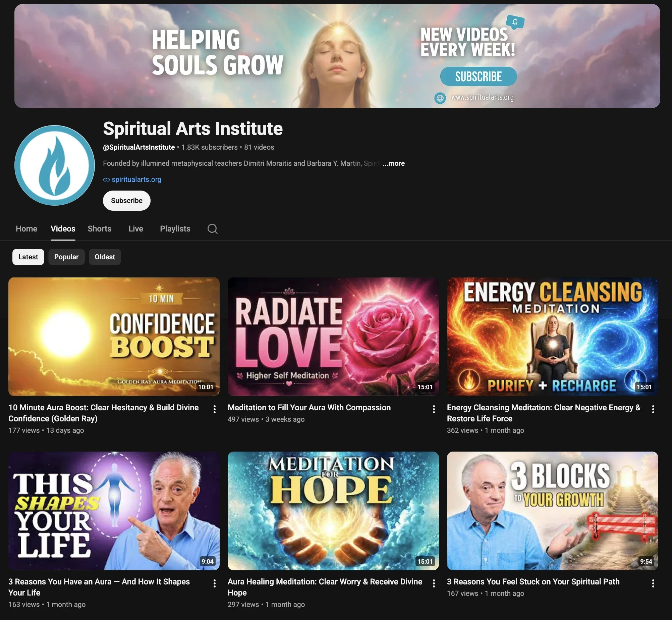
Task: Open more options for Aura Healing Meditation video
Action: tap(434, 583)
